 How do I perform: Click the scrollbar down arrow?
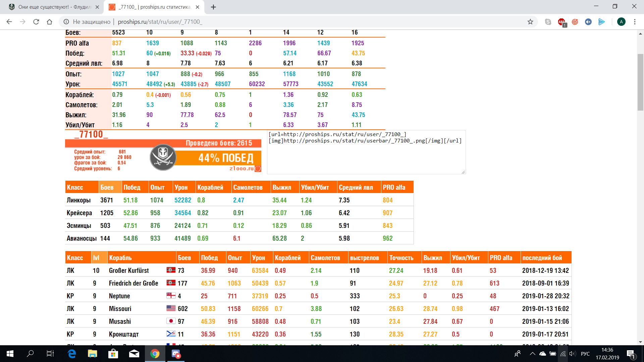click(640, 342)
